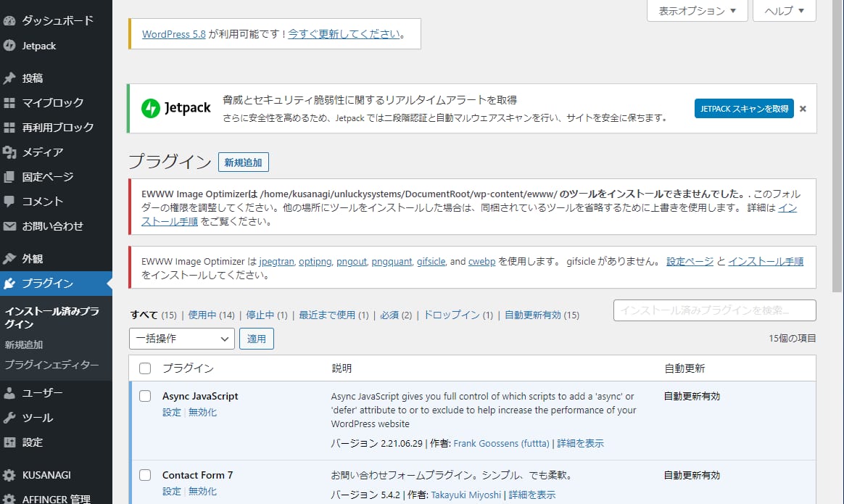Open the 設定ページ link in EWWW notice
The image size is (844, 504).
690,262
